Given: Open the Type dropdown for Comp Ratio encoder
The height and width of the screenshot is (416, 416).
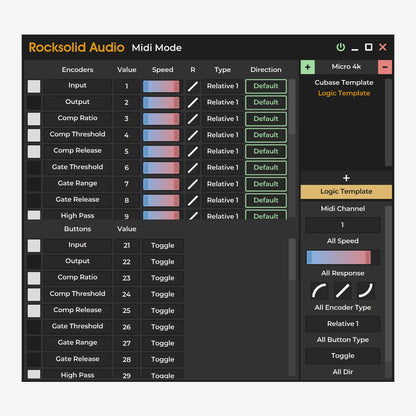Looking at the screenshot, I should pyautogui.click(x=223, y=119).
